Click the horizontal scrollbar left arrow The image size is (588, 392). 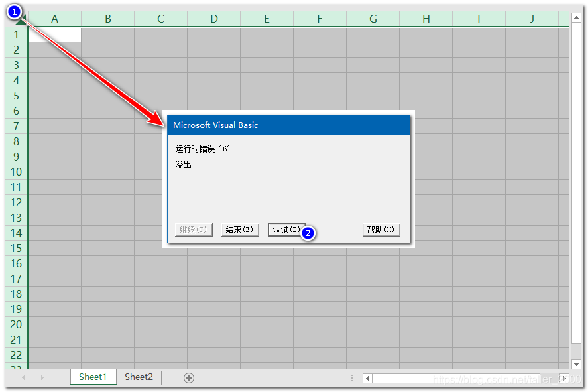click(x=367, y=377)
